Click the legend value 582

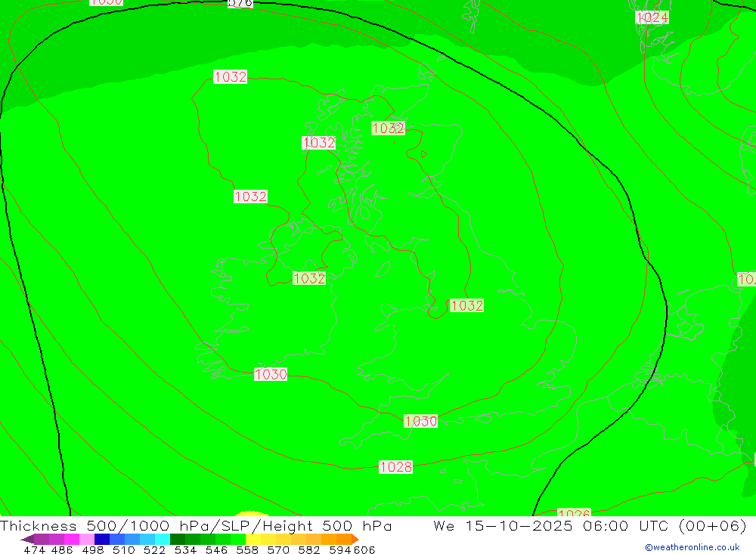point(309,549)
